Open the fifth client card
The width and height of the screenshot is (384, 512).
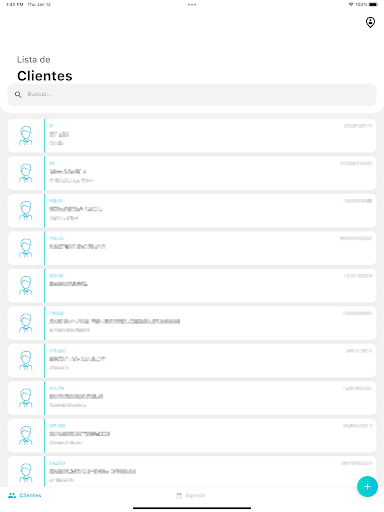(x=192, y=285)
